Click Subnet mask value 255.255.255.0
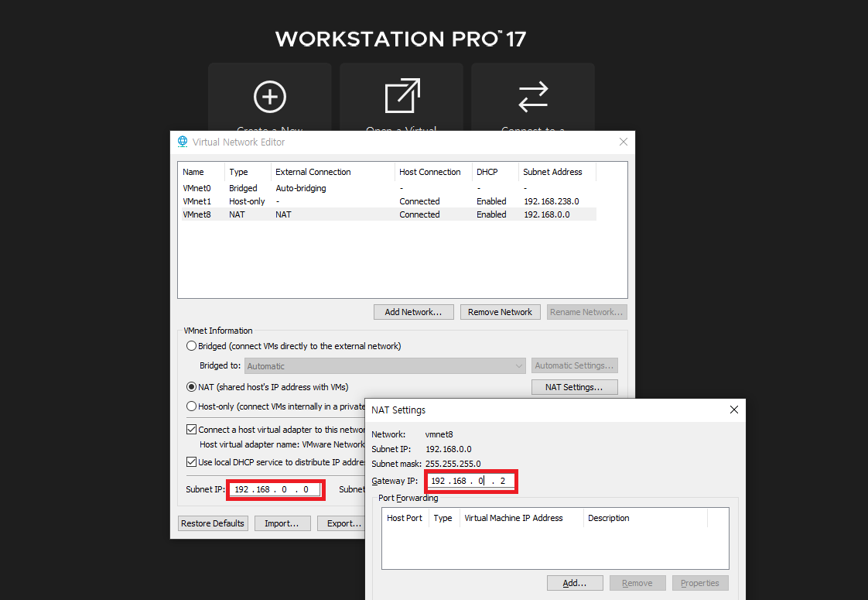868x600 pixels. click(x=453, y=464)
